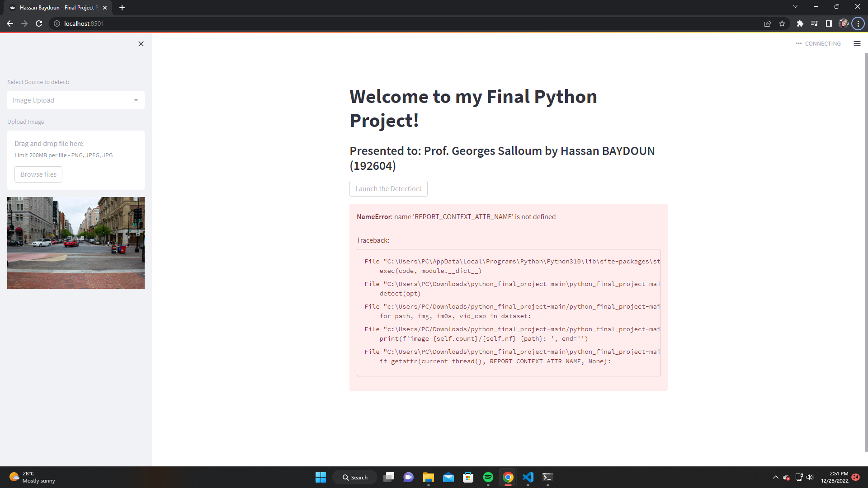Open the Chrome extensions puzzle icon

800,23
